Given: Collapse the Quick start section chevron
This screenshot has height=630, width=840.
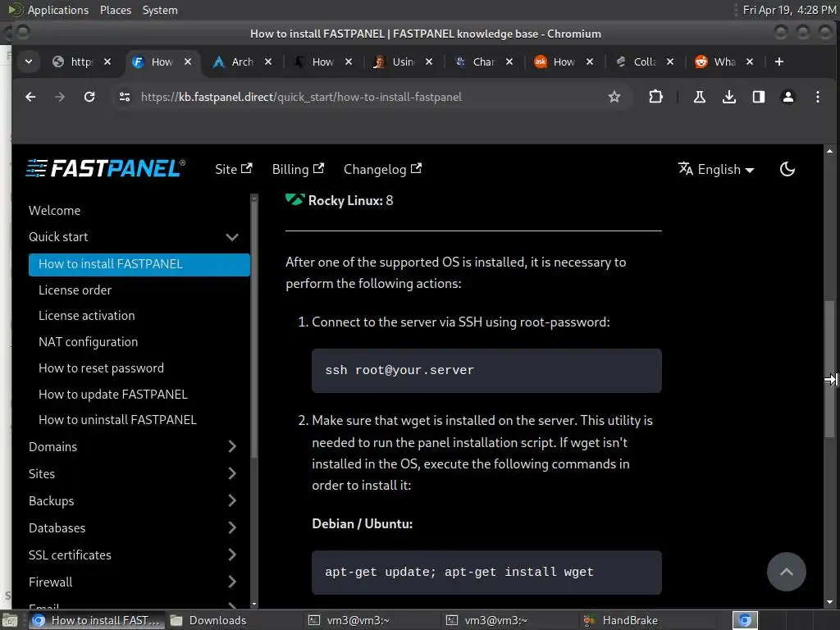Looking at the screenshot, I should (232, 237).
